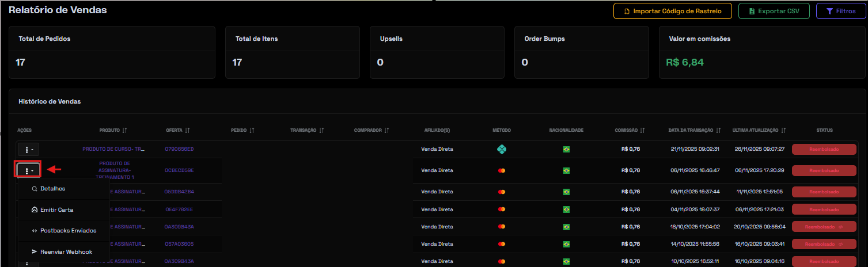Click Importar Código de Rastreio button

pos(672,11)
